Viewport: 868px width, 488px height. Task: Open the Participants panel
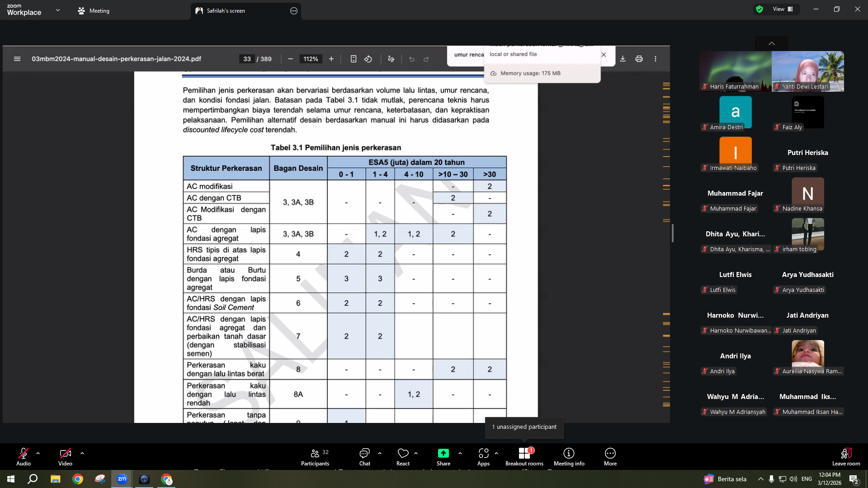[x=315, y=456]
